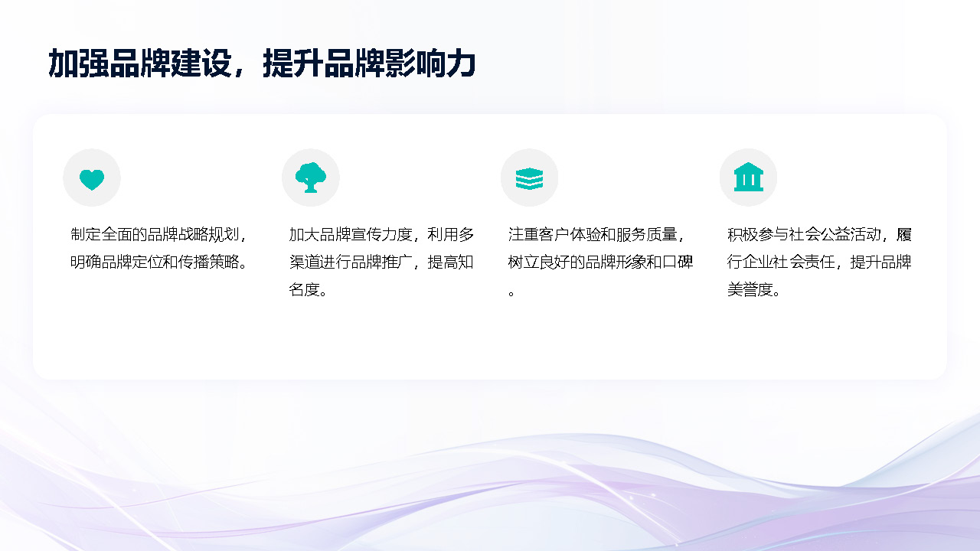This screenshot has width=980, height=551.
Task: Click the text about brand strategy planning
Action: point(158,249)
